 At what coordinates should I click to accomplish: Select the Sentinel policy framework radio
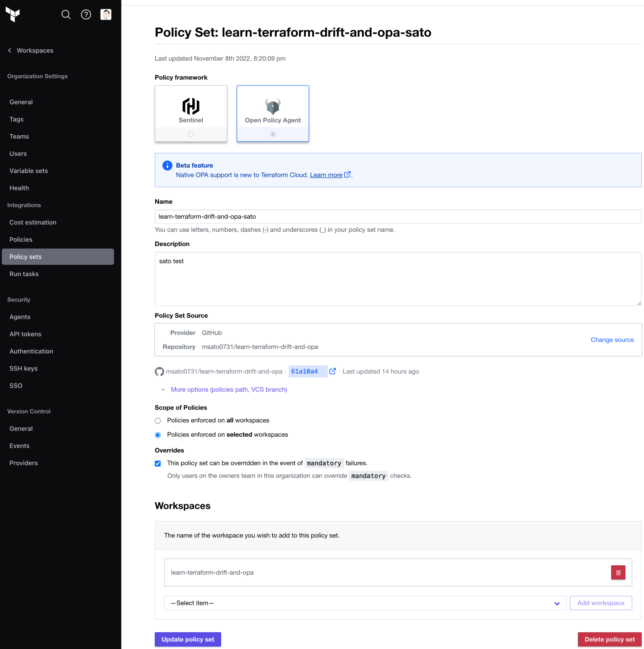tap(191, 134)
